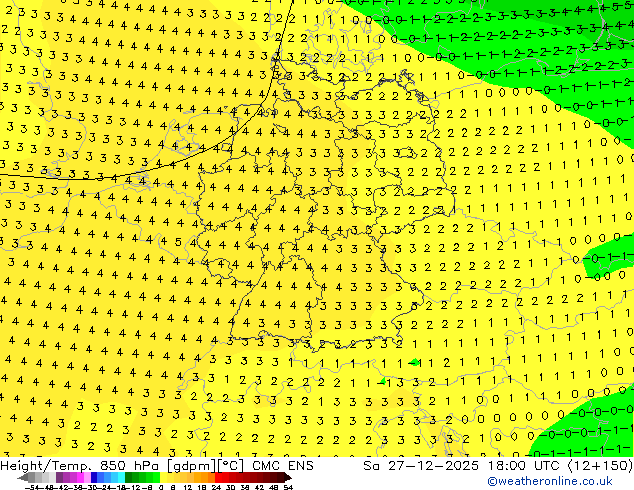Image resolution: width=634 pixels, height=490 pixels.
Task: Click the '[gdpm][°C]' units label
Action: pos(205,466)
